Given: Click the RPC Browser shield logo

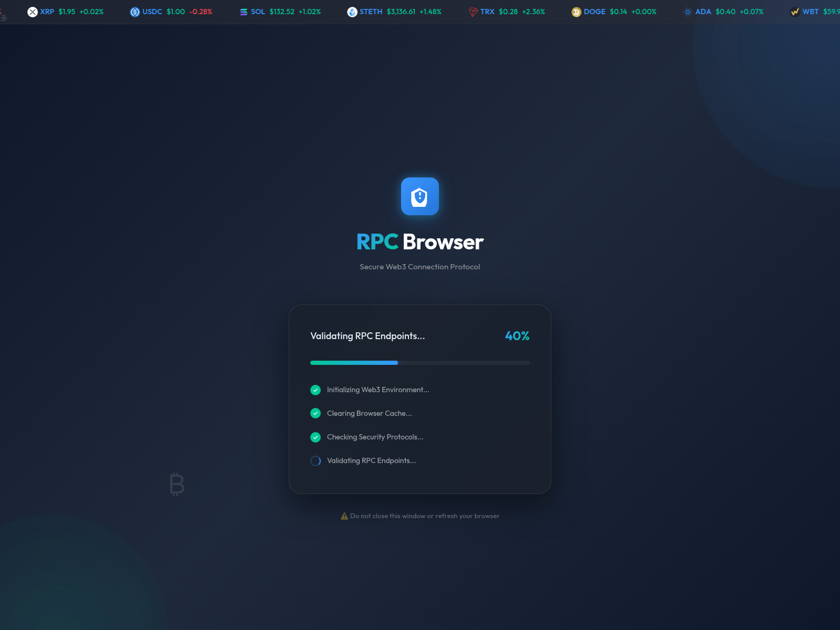Looking at the screenshot, I should click(420, 196).
